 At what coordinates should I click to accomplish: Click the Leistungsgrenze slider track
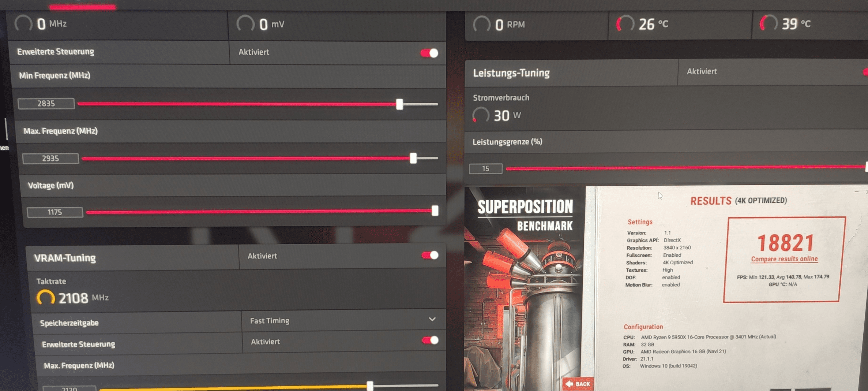(686, 168)
